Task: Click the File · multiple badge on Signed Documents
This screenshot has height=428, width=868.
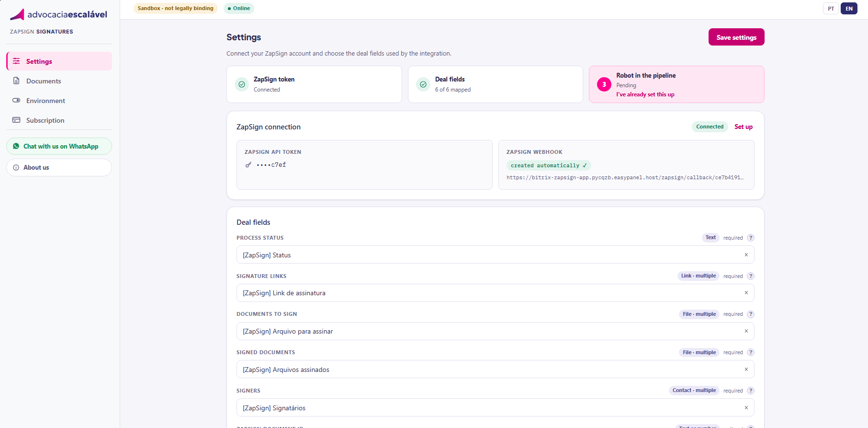Action: pos(699,352)
